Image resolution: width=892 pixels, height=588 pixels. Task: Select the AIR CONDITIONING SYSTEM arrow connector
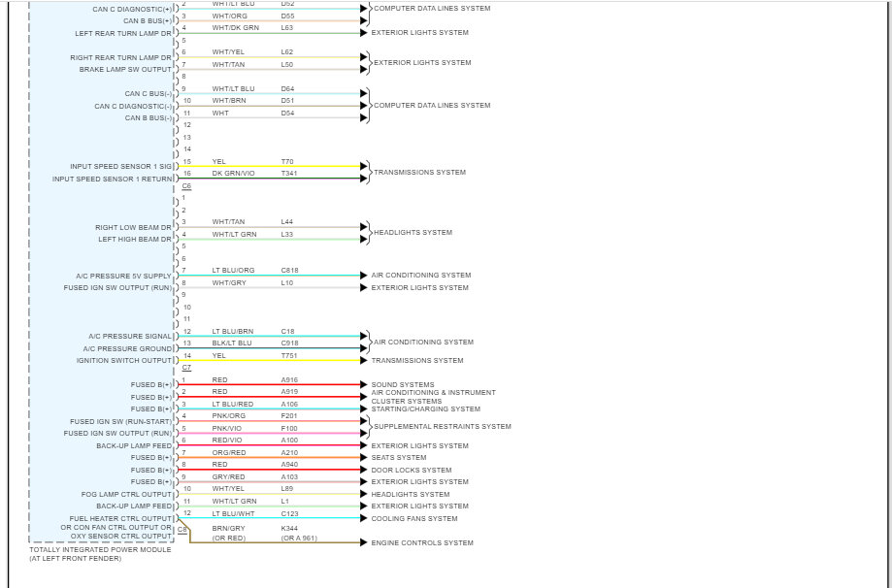point(363,275)
